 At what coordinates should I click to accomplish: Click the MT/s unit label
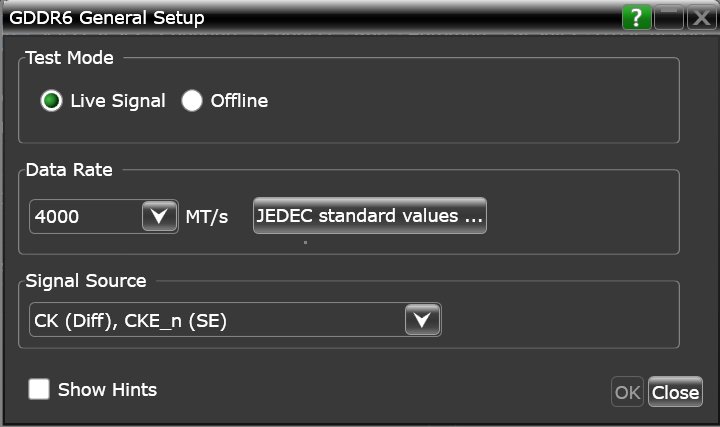pos(207,216)
